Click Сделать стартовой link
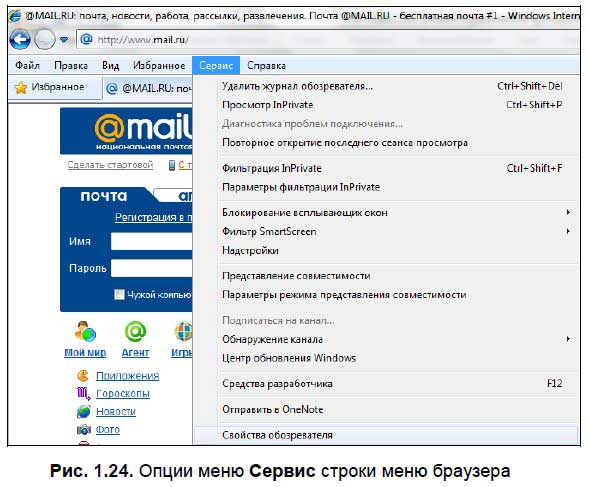 110,165
